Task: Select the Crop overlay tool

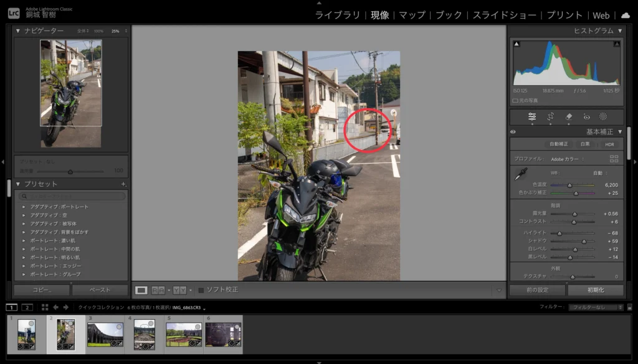Action: click(550, 116)
